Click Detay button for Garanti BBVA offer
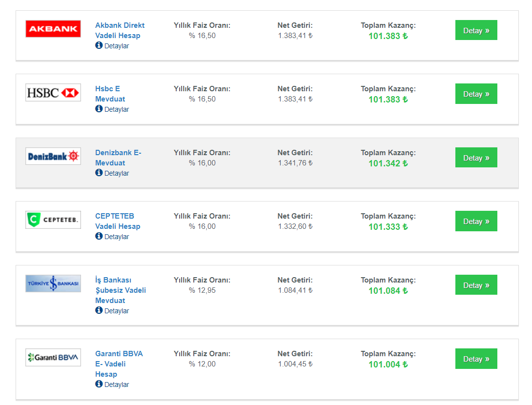Image resolution: width=532 pixels, height=405 pixels. (x=476, y=359)
